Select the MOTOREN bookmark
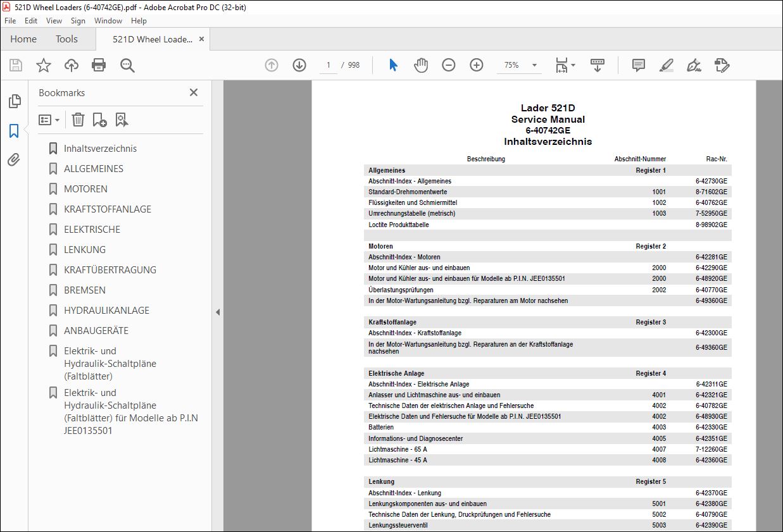Viewport: 783px width, 532px height. (x=85, y=189)
